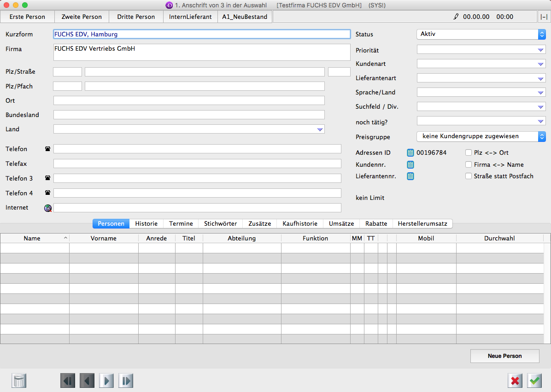Image resolution: width=551 pixels, height=392 pixels.
Task: Go to next record arrow
Action: (x=106, y=380)
